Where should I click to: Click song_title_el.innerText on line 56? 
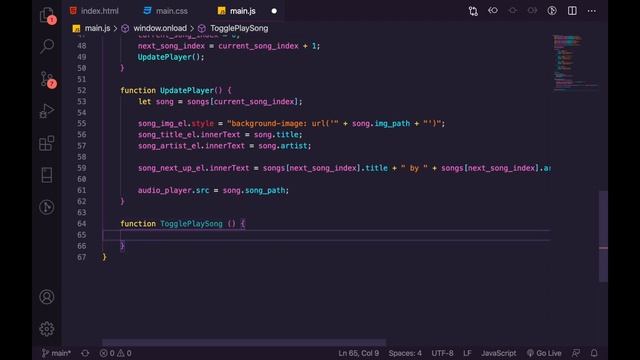(189, 135)
